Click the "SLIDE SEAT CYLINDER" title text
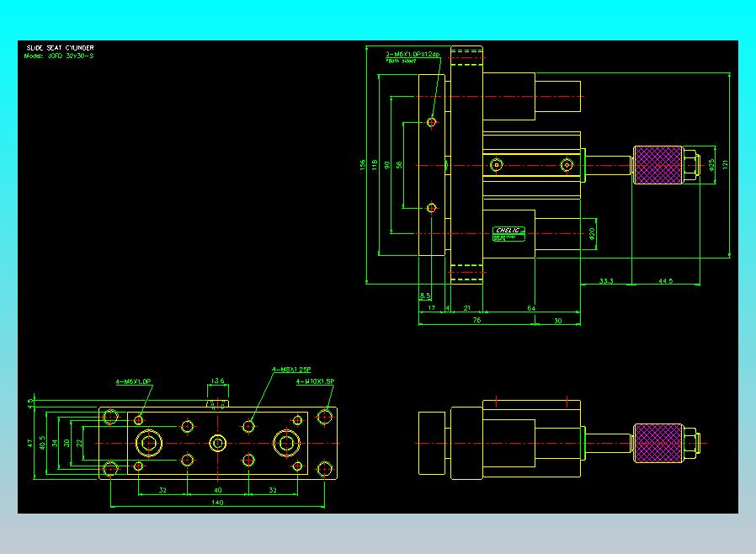Viewport: 756px width, 554px height. pyautogui.click(x=60, y=48)
